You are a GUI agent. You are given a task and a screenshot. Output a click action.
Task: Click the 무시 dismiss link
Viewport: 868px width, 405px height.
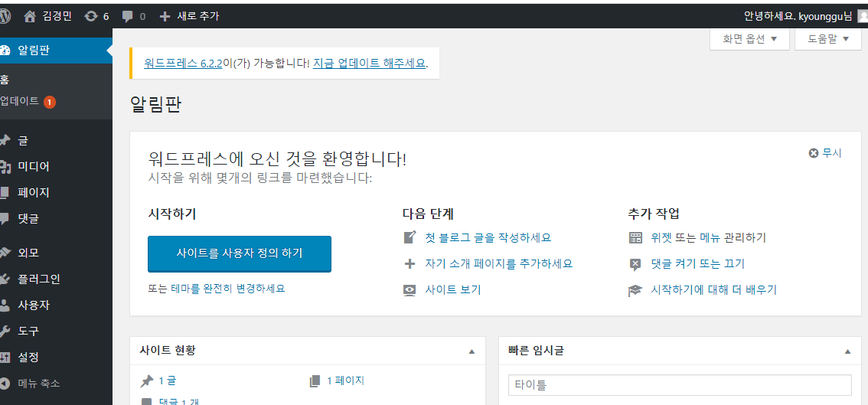(x=831, y=153)
